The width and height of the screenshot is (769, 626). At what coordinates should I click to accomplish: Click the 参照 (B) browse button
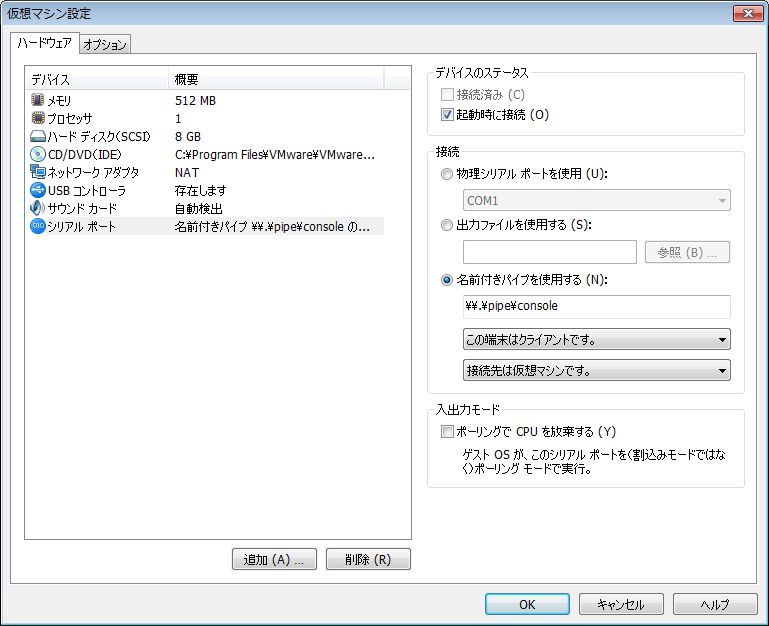(687, 252)
